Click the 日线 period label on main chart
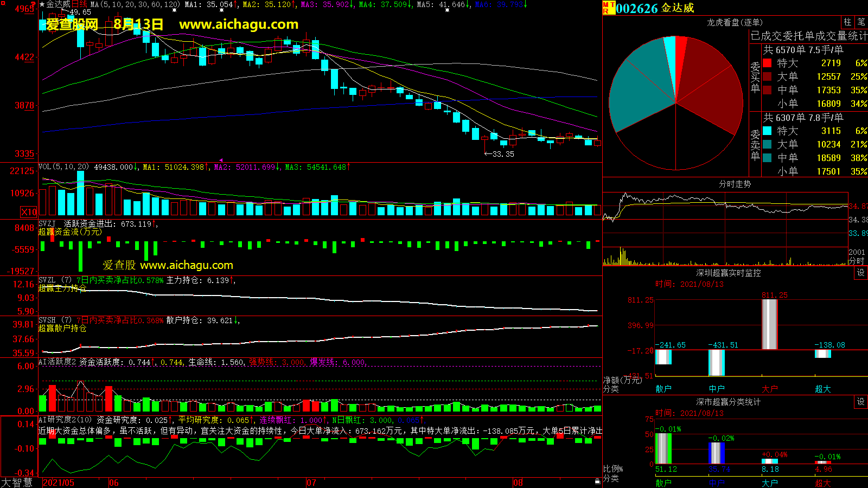The width and height of the screenshot is (868, 488). click(x=79, y=4)
